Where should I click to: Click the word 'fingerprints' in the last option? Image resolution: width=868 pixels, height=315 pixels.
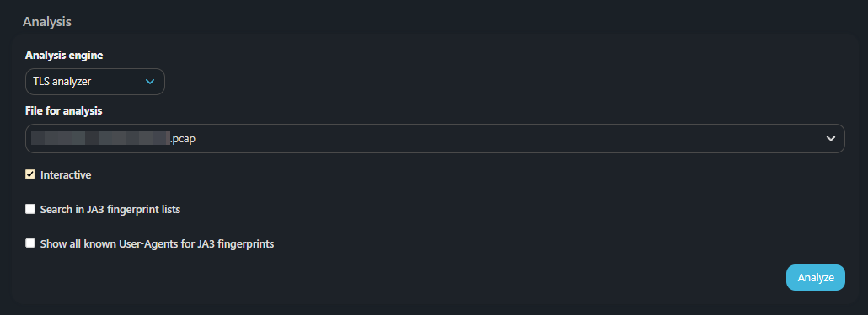tap(247, 243)
